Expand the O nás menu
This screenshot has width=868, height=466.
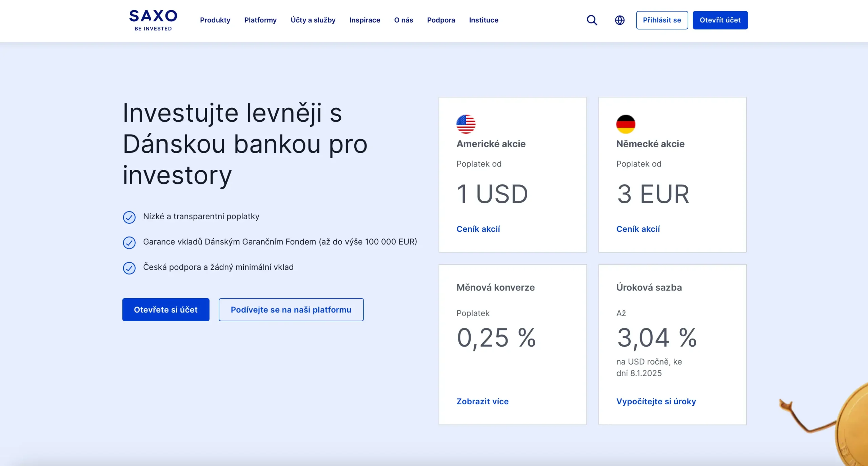click(403, 20)
